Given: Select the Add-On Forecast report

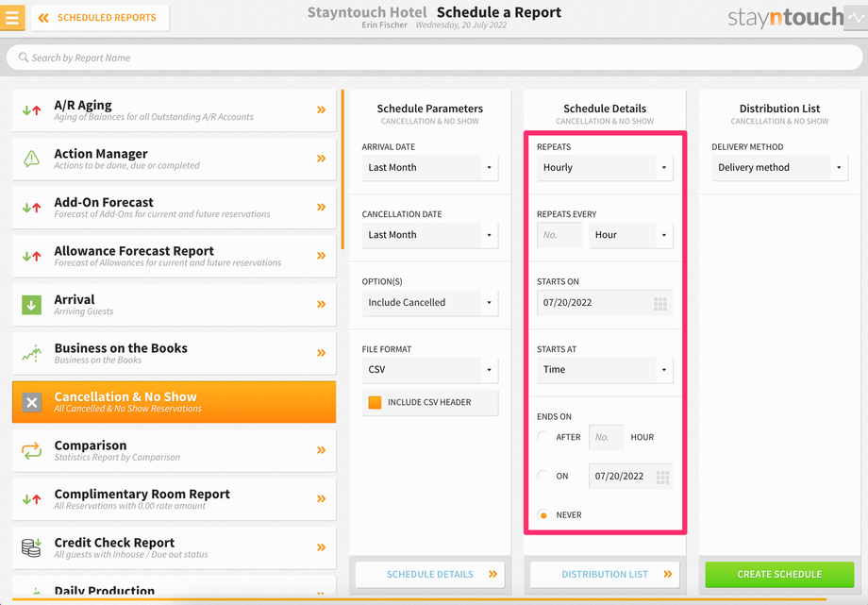Looking at the screenshot, I should [174, 208].
